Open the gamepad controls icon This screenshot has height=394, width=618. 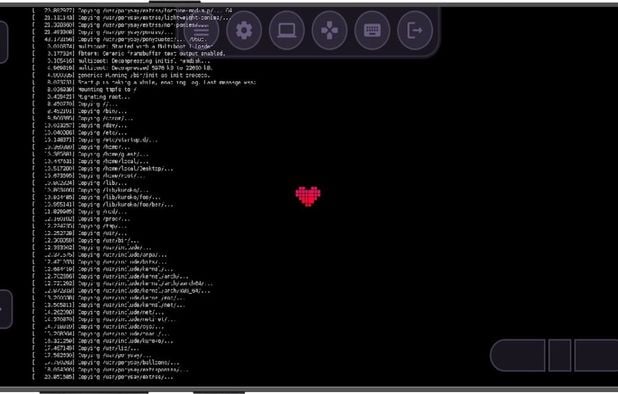(x=329, y=30)
